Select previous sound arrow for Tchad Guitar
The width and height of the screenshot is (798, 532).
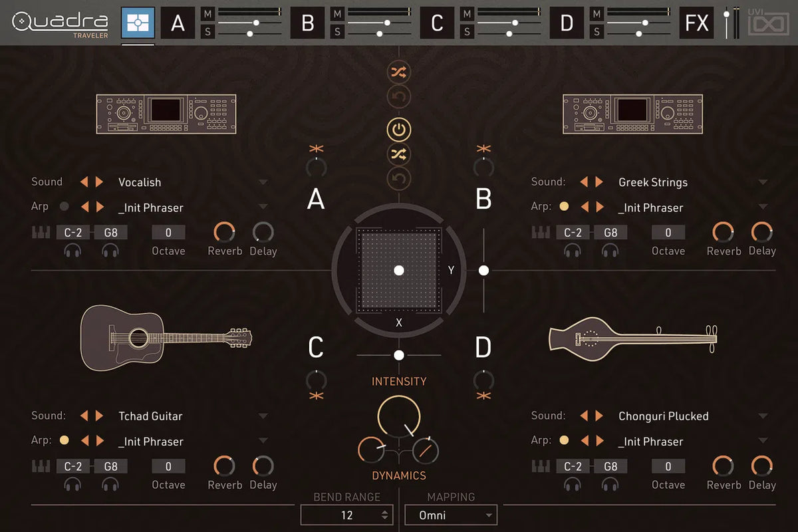point(84,416)
